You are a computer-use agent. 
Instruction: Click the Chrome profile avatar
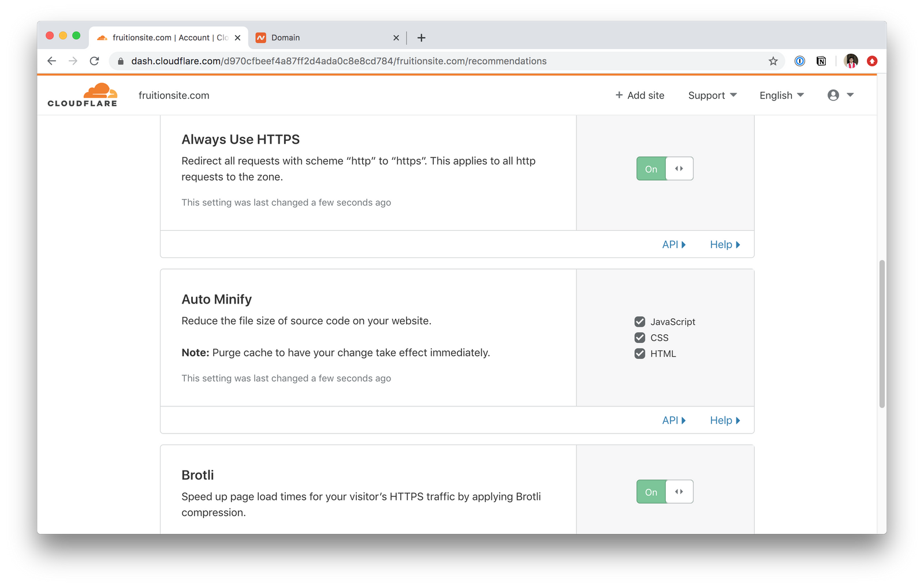[x=851, y=61]
